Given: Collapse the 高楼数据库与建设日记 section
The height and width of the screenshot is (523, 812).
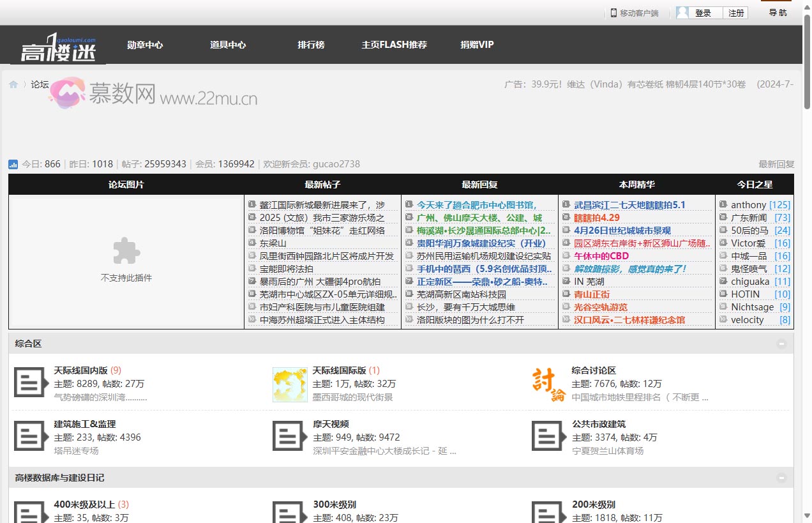Looking at the screenshot, I should click(x=781, y=478).
